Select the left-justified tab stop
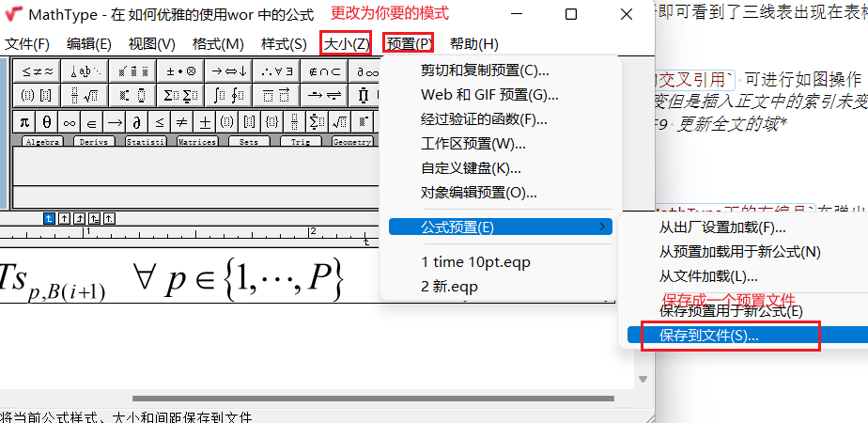This screenshot has height=423, width=868. (49, 219)
